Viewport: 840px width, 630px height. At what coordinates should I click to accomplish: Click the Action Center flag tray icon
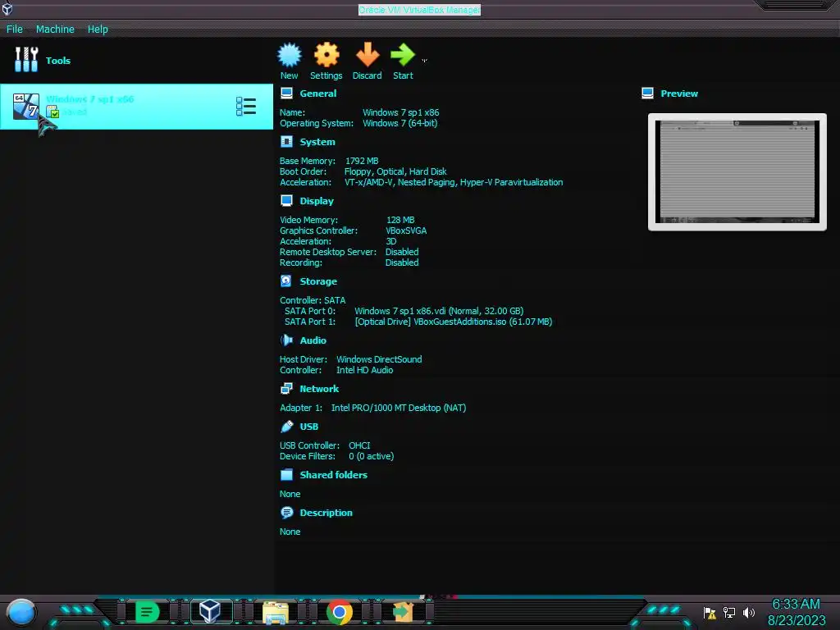pyautogui.click(x=710, y=612)
